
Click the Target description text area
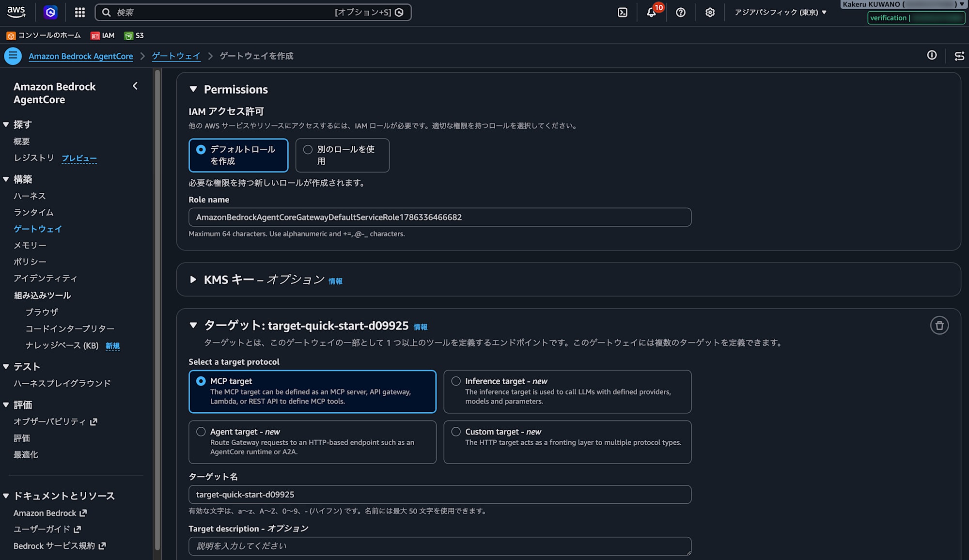(440, 546)
